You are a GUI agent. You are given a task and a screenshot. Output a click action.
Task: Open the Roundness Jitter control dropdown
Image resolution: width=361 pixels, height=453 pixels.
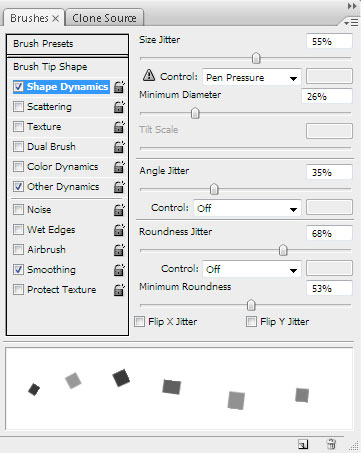pyautogui.click(x=252, y=269)
